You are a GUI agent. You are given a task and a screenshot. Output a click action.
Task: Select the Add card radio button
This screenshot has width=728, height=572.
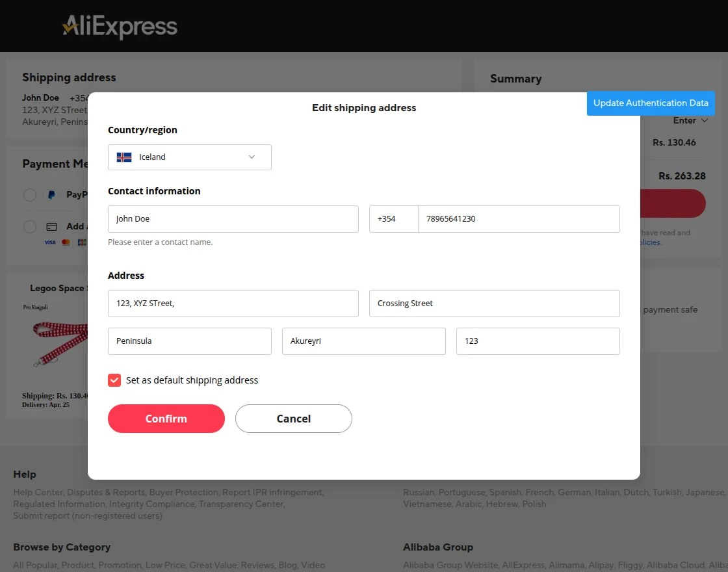click(29, 226)
